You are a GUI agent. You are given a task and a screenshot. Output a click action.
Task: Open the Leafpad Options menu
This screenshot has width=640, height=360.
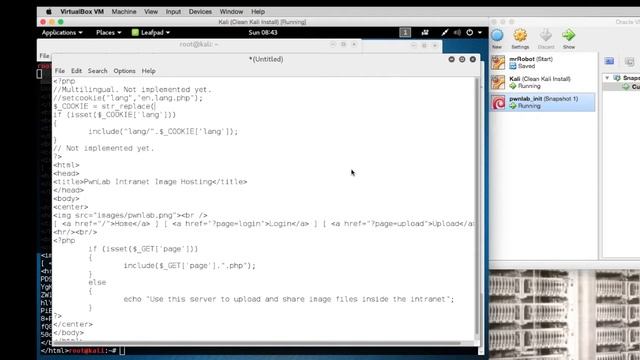tap(124, 71)
